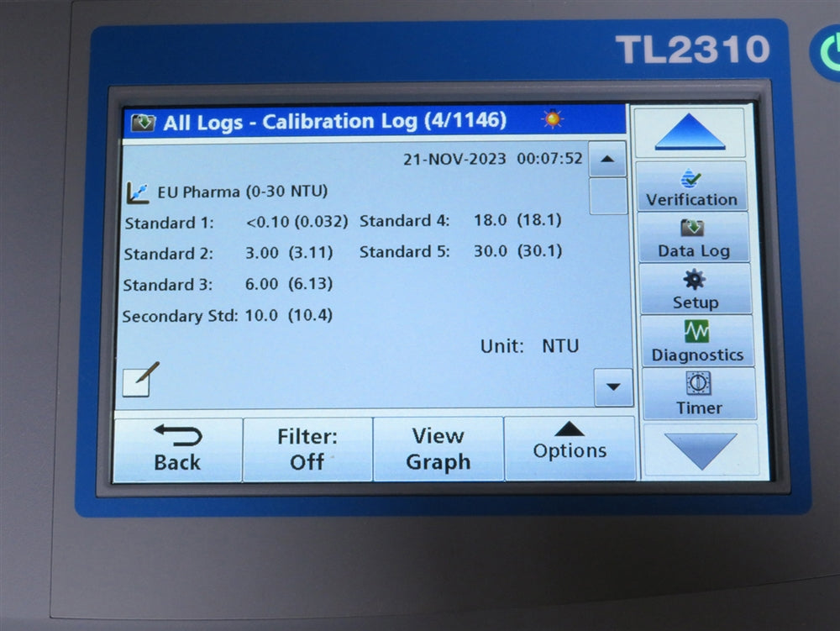The image size is (840, 631).
Task: Open the Data Log menu
Action: click(x=693, y=237)
